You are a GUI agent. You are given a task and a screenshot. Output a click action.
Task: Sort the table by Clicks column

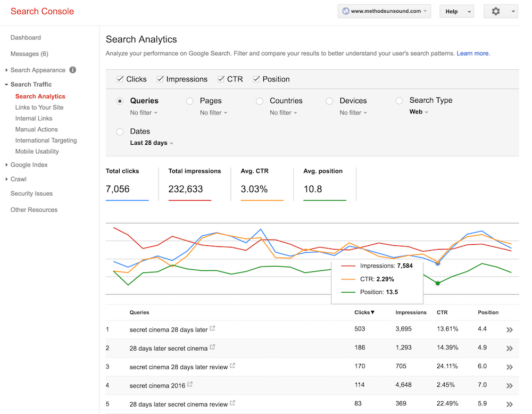363,312
